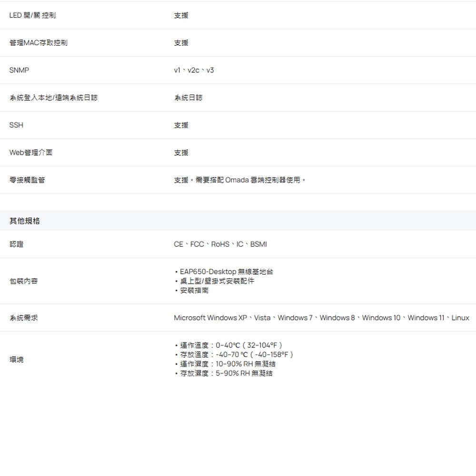Viewport: 476px width, 476px height.
Task: Select the 認證 row label
Action: (x=18, y=244)
